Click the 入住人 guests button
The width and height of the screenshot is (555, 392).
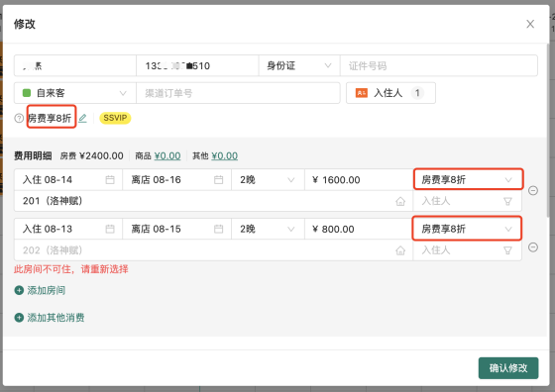[x=390, y=93]
